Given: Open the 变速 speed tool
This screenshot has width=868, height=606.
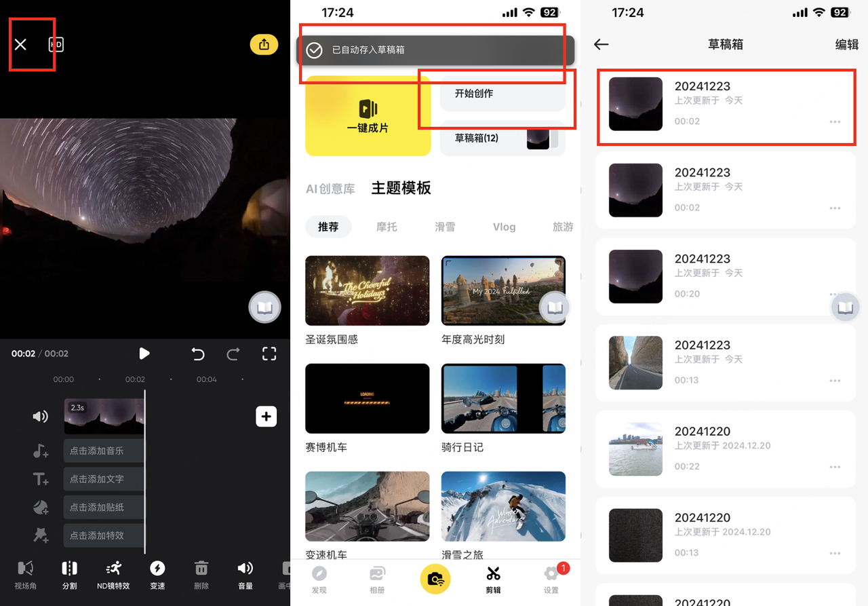Looking at the screenshot, I should pyautogui.click(x=157, y=574).
